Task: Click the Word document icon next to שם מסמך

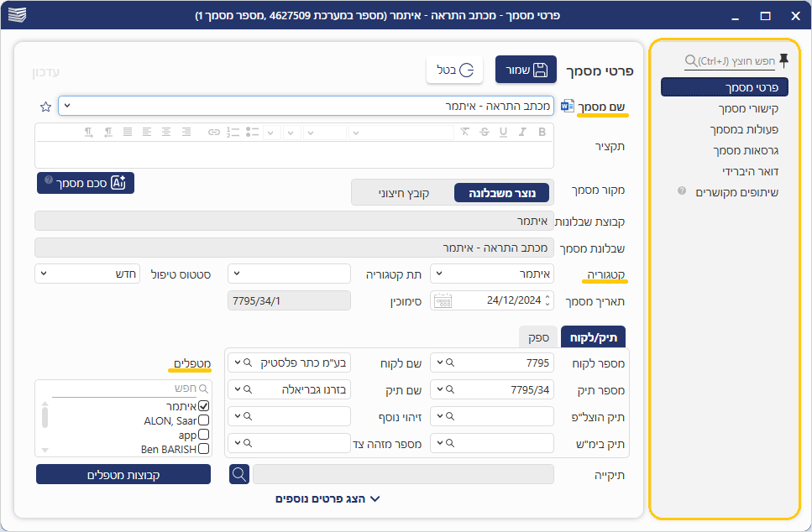Action: coord(567,107)
